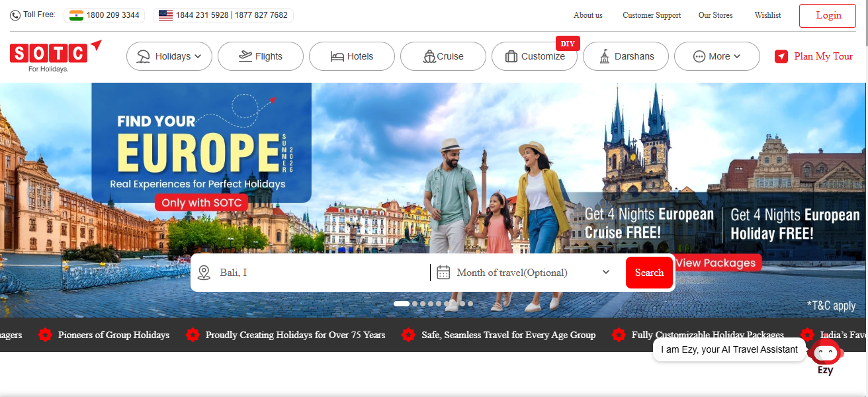
Task: Click the location pin icon in search bar
Action: (204, 273)
